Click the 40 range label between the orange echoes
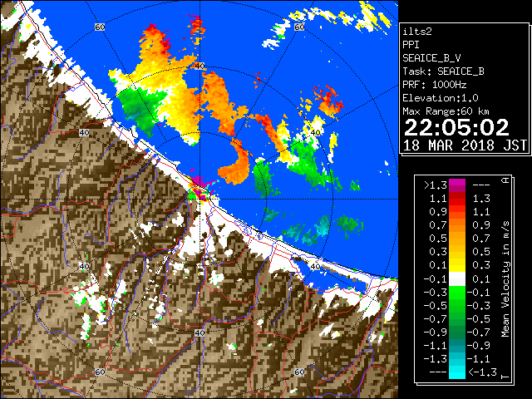The width and height of the screenshot is (532, 399). (x=199, y=66)
